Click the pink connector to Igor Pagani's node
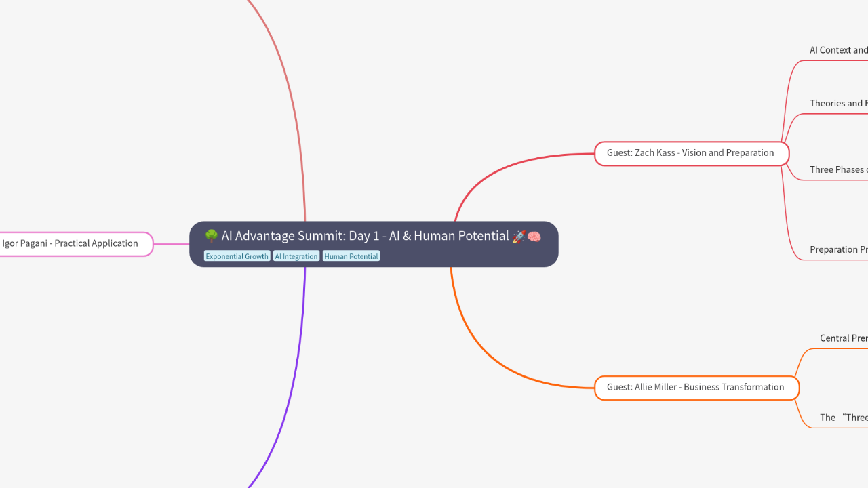This screenshot has width=868, height=488. click(x=172, y=243)
